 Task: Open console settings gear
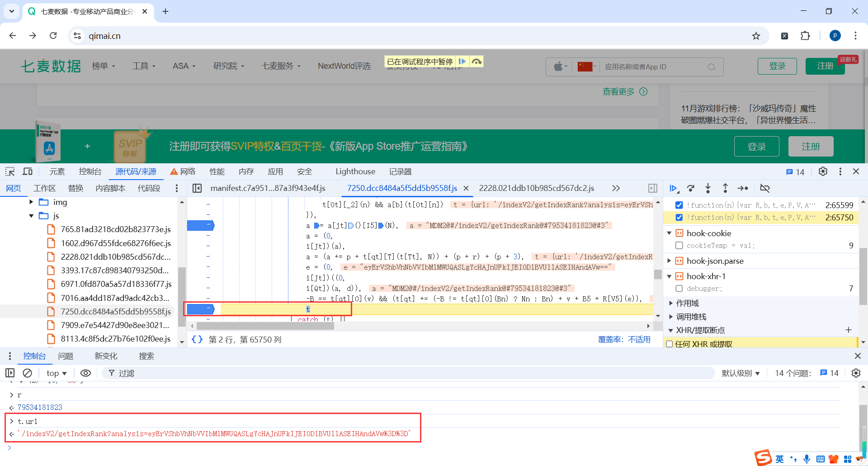[856, 373]
